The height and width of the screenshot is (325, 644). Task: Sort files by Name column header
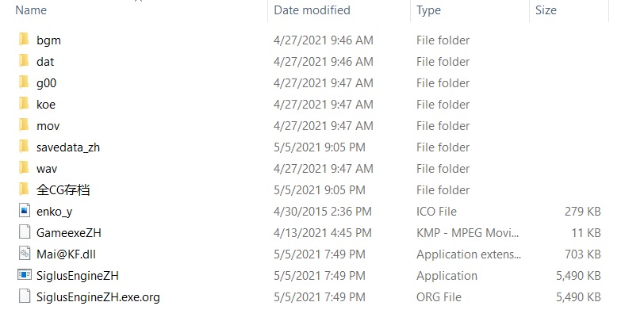tap(32, 10)
